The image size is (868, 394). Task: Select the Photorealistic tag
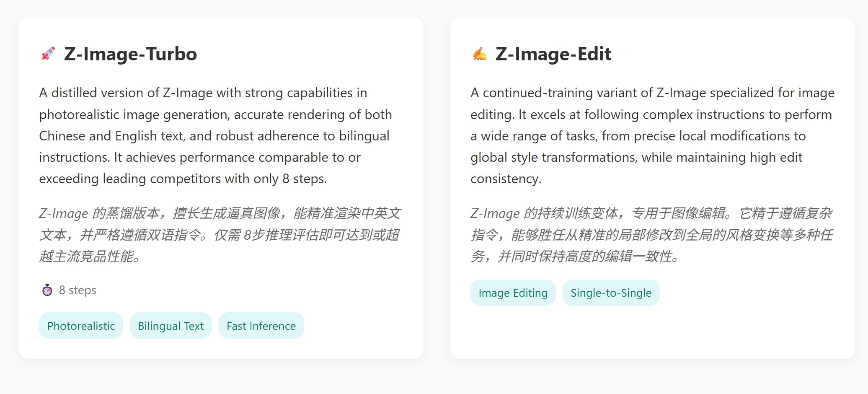pyautogui.click(x=81, y=326)
